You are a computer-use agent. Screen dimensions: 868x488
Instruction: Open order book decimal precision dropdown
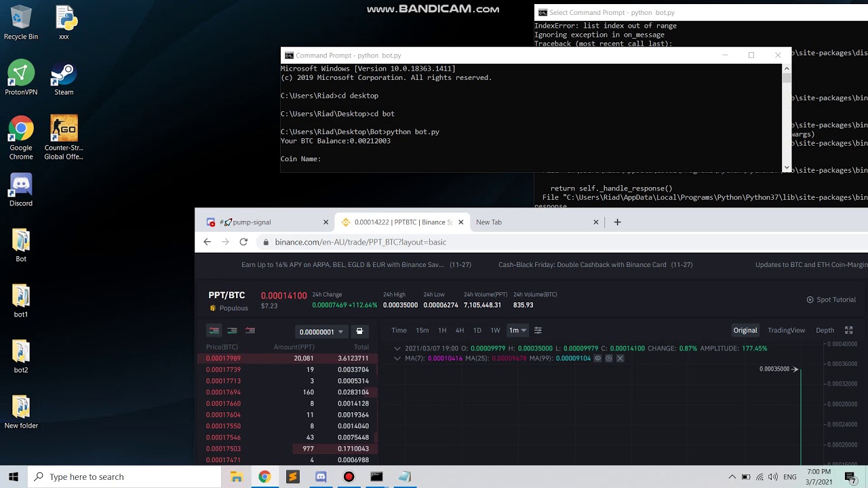click(321, 331)
